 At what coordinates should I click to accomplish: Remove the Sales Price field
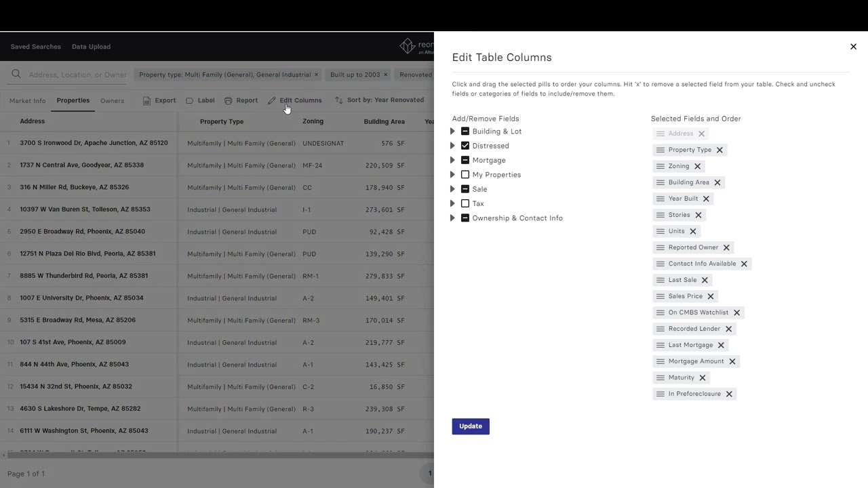(711, 296)
